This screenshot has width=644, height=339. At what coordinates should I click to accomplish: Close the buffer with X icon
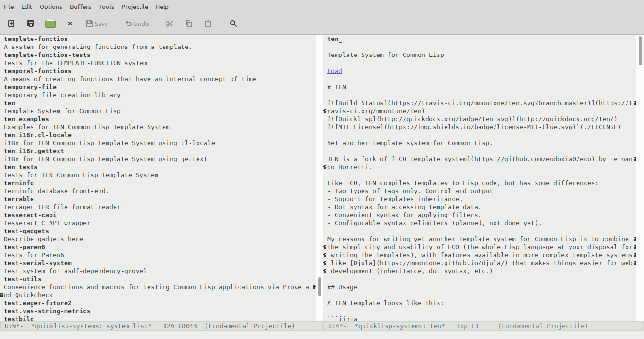70,24
